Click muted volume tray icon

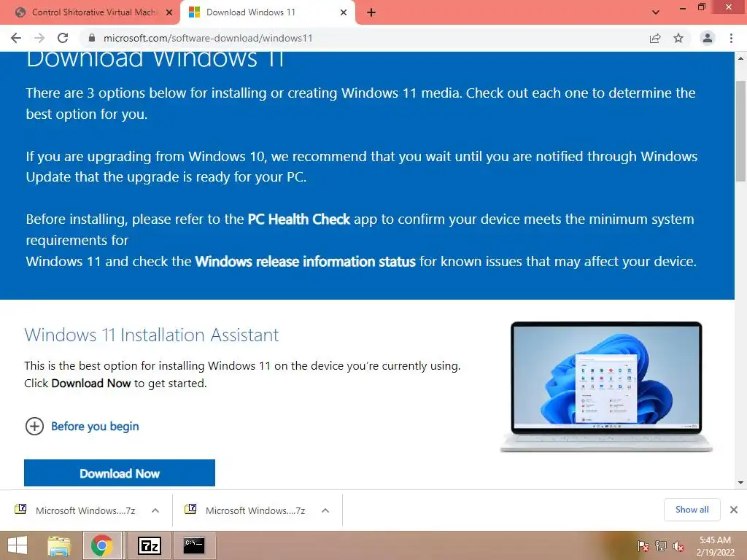point(678,546)
